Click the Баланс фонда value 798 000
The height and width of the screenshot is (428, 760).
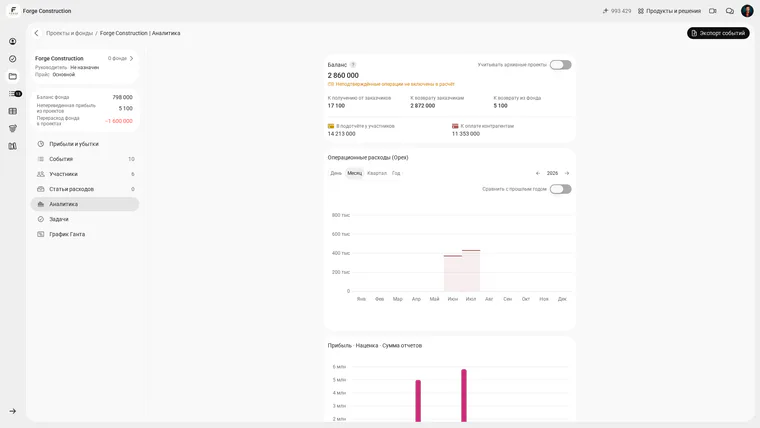coord(123,97)
